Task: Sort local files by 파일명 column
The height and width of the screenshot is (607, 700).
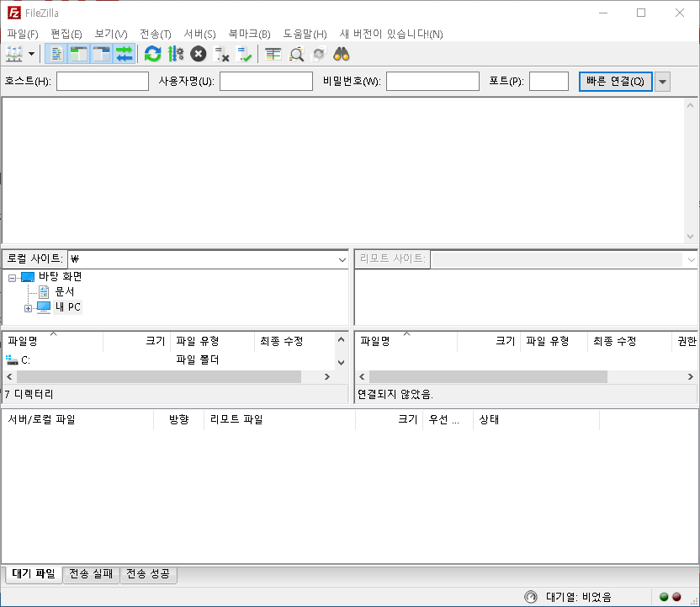Action: click(x=53, y=341)
